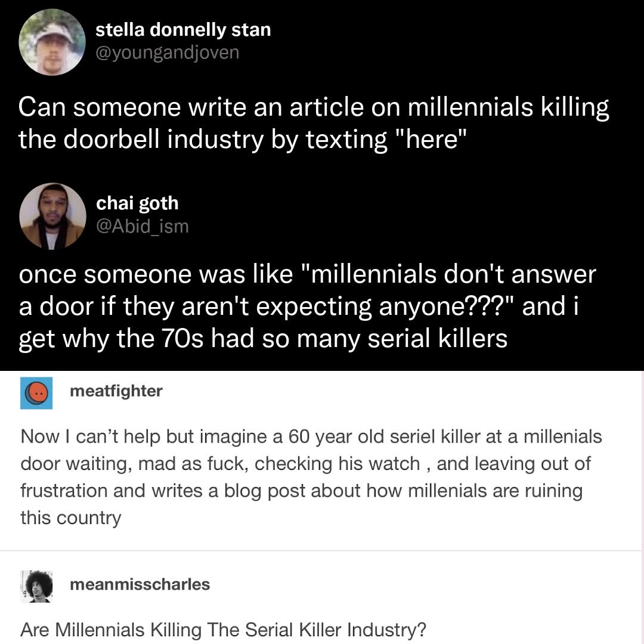Click the Serial Killer Industry reply text
This screenshot has height=644, width=644.
(x=224, y=629)
